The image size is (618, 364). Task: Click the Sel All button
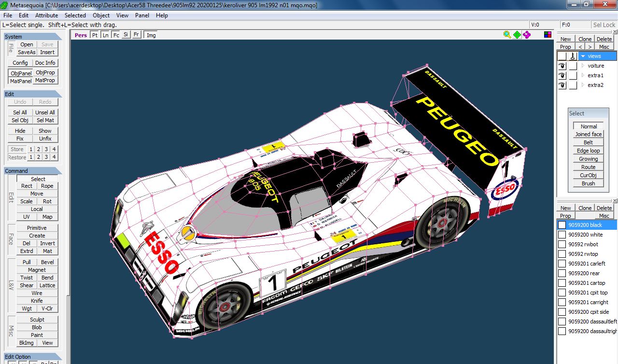pos(20,112)
